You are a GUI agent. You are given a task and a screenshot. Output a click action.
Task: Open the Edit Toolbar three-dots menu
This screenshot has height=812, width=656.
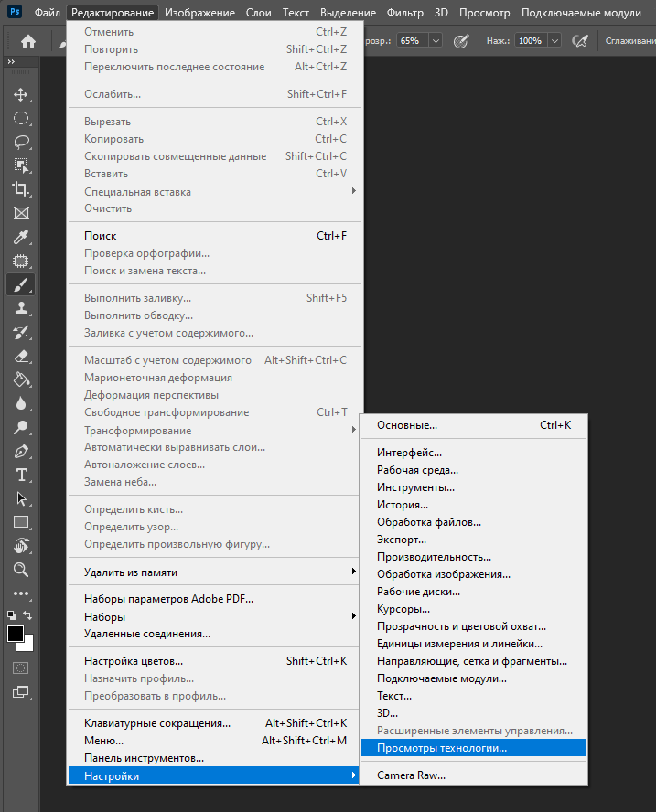pyautogui.click(x=21, y=593)
